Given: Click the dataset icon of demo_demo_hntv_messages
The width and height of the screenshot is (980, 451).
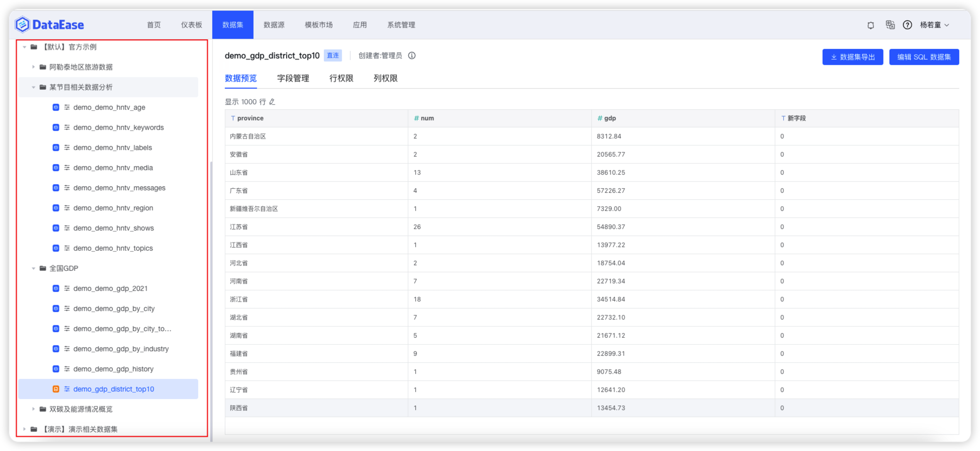Looking at the screenshot, I should [56, 188].
